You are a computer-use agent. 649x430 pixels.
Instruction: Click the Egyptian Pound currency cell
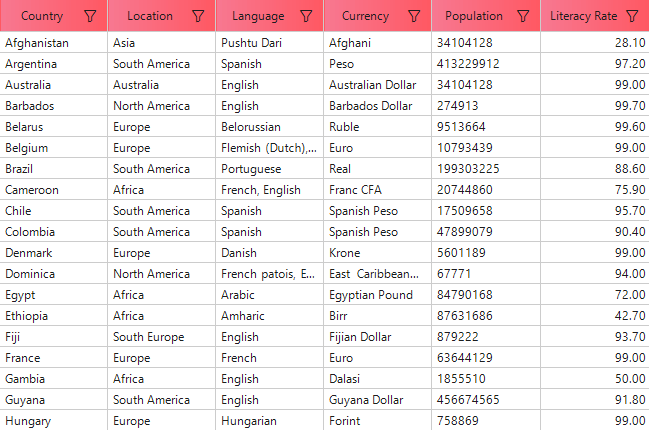[371, 295]
